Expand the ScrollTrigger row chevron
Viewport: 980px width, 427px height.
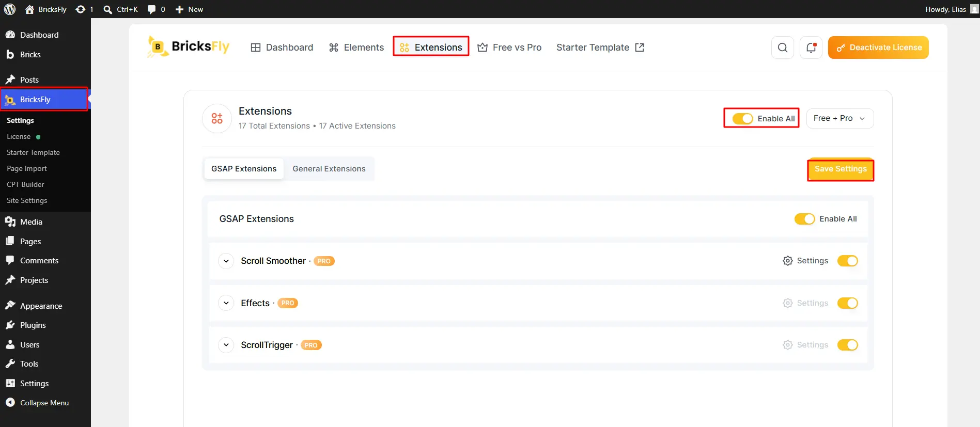tap(226, 345)
